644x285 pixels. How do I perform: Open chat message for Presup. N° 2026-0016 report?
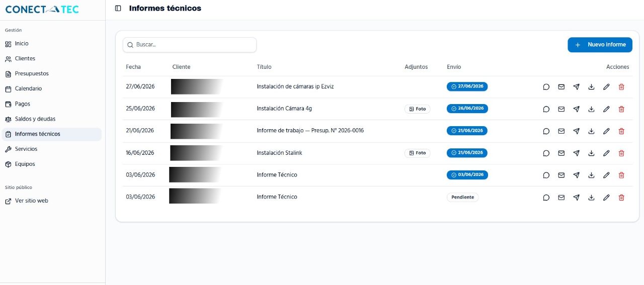tap(546, 131)
